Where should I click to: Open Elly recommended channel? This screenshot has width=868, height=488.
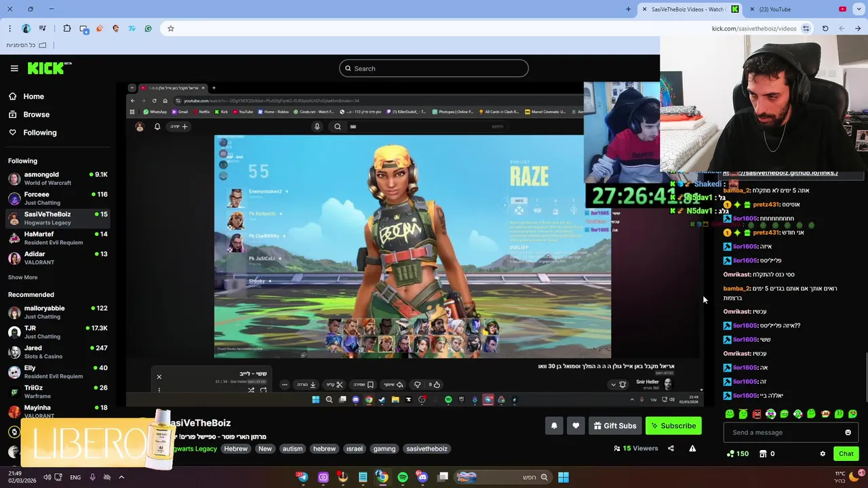tap(58, 371)
